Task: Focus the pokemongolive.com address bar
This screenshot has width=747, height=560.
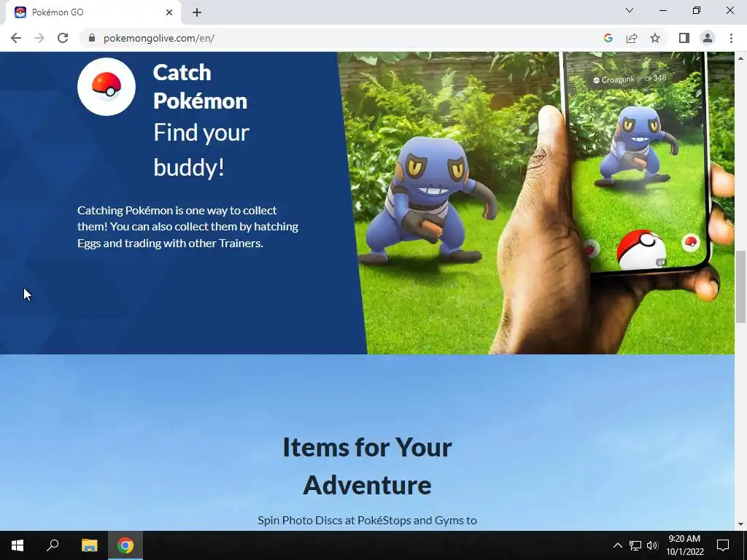Action: [343, 38]
